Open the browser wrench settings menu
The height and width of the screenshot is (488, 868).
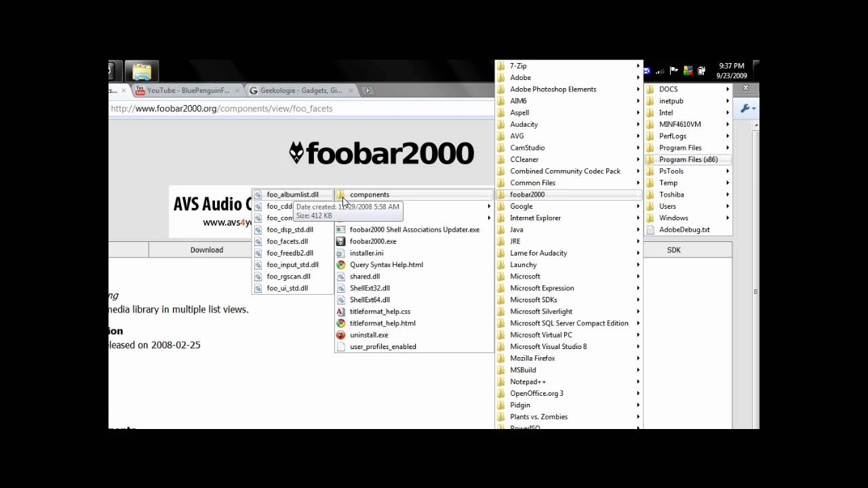[x=747, y=108]
